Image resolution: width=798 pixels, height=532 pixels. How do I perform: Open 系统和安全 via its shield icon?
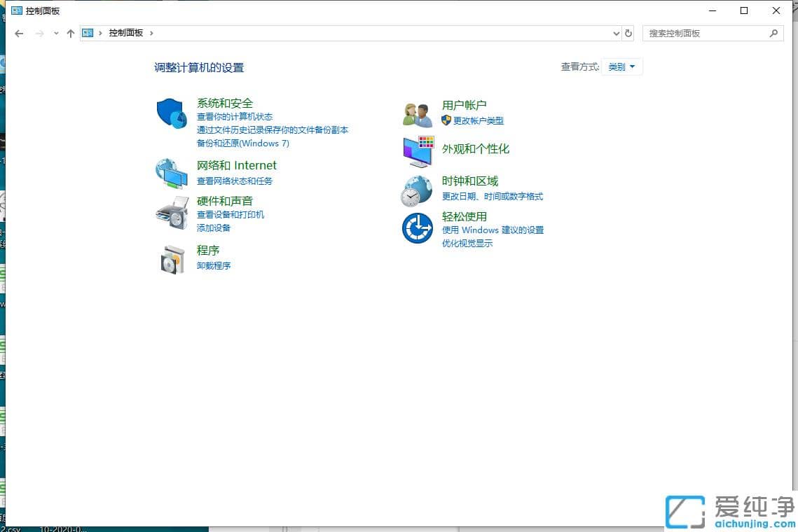pos(172,112)
